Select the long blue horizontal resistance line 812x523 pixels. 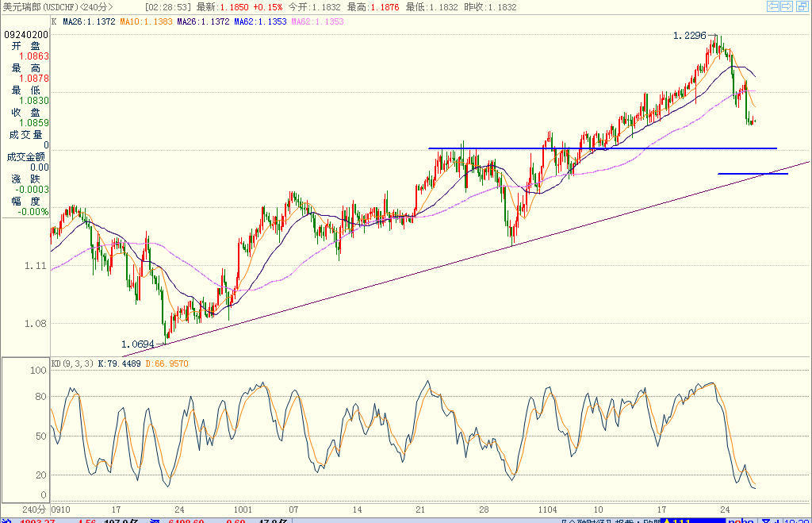pyautogui.click(x=603, y=148)
